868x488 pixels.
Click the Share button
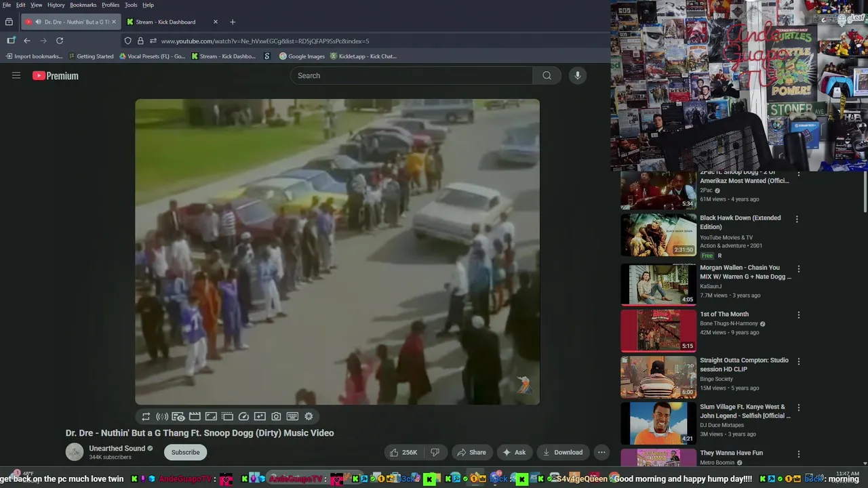[471, 452]
